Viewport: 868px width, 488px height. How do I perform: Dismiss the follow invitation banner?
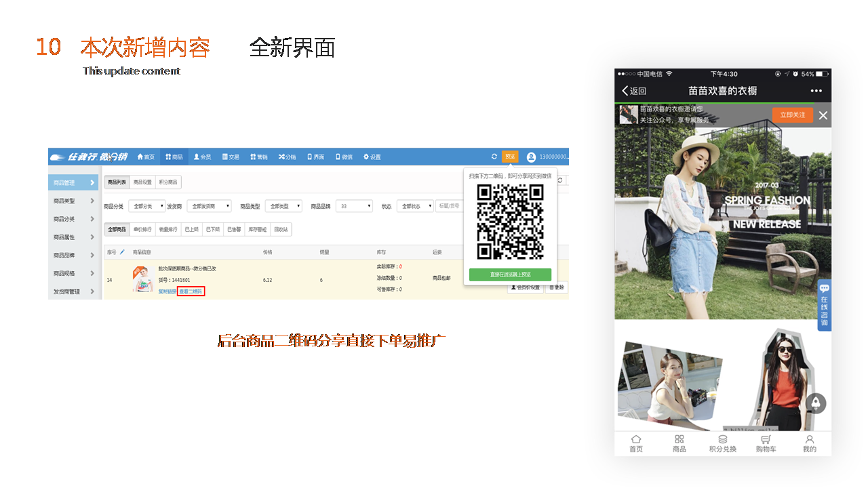pyautogui.click(x=823, y=115)
